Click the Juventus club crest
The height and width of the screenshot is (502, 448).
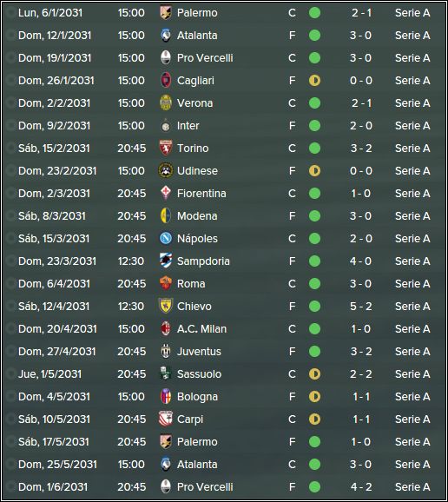[x=166, y=351]
